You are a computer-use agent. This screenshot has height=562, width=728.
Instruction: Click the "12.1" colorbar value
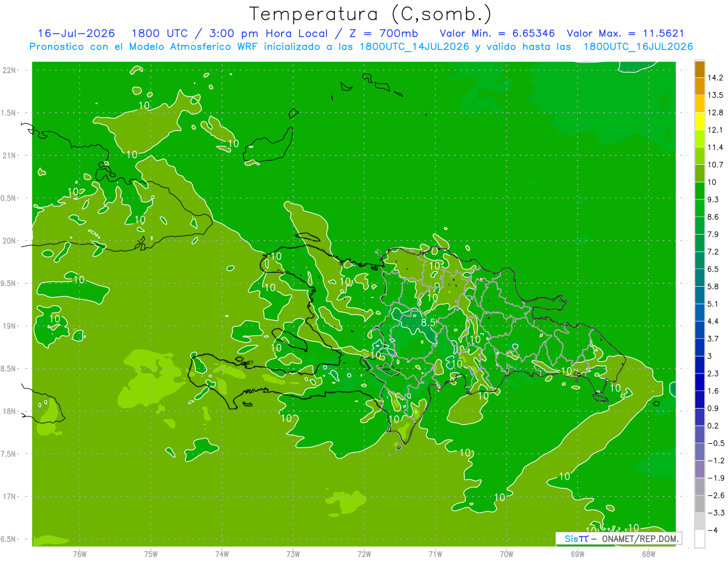[x=715, y=130]
